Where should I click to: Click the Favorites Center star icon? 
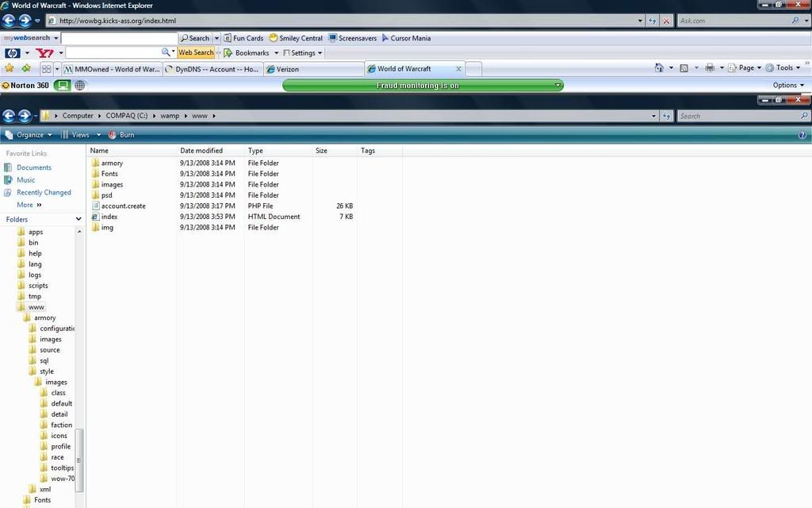[10, 68]
